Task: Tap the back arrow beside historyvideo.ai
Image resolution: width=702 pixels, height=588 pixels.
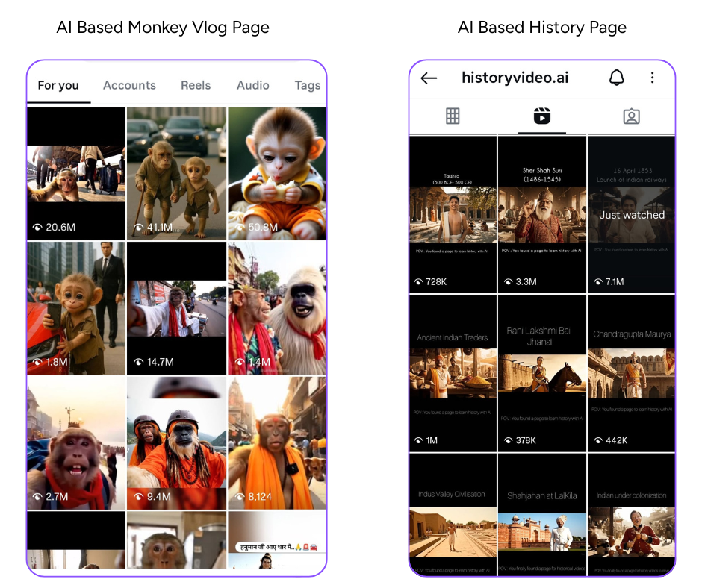Action: 429,78
